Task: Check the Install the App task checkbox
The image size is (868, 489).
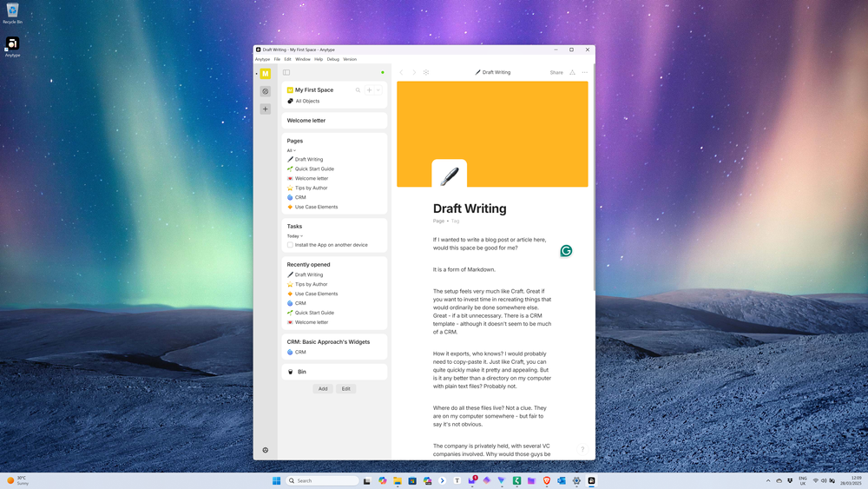Action: (291, 245)
